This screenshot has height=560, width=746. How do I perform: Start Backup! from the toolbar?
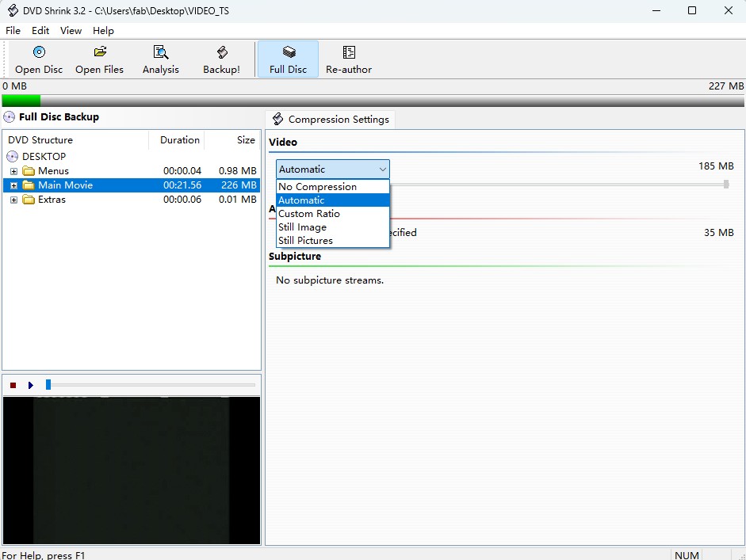pyautogui.click(x=221, y=59)
